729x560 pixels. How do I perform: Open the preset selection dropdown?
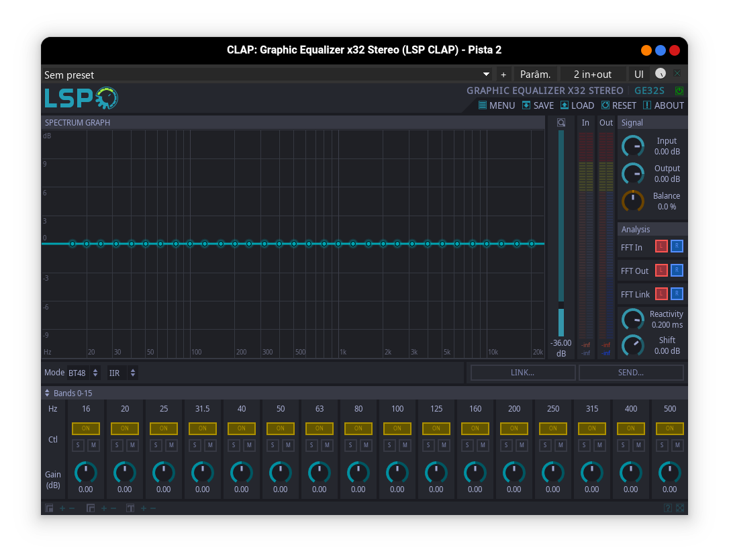pos(485,75)
